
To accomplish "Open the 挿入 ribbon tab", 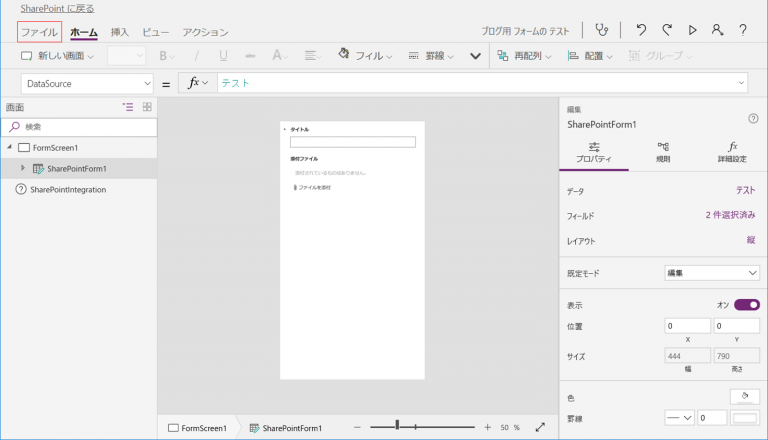I will pos(120,32).
